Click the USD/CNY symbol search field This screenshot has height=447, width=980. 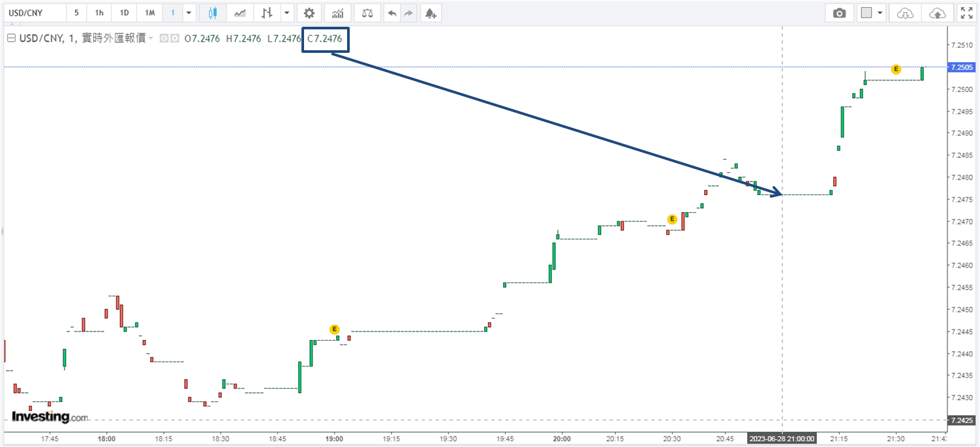click(33, 13)
